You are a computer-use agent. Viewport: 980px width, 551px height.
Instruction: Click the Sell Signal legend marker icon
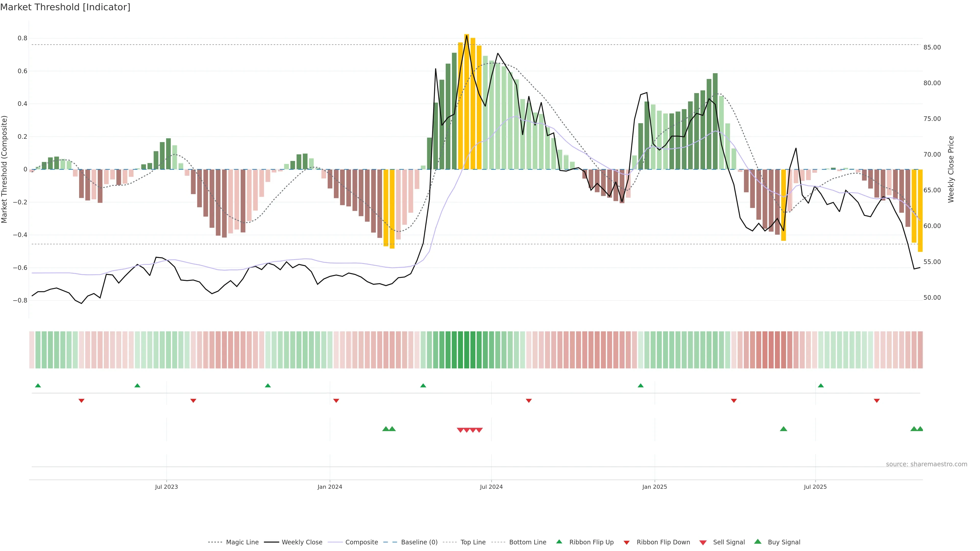703,542
